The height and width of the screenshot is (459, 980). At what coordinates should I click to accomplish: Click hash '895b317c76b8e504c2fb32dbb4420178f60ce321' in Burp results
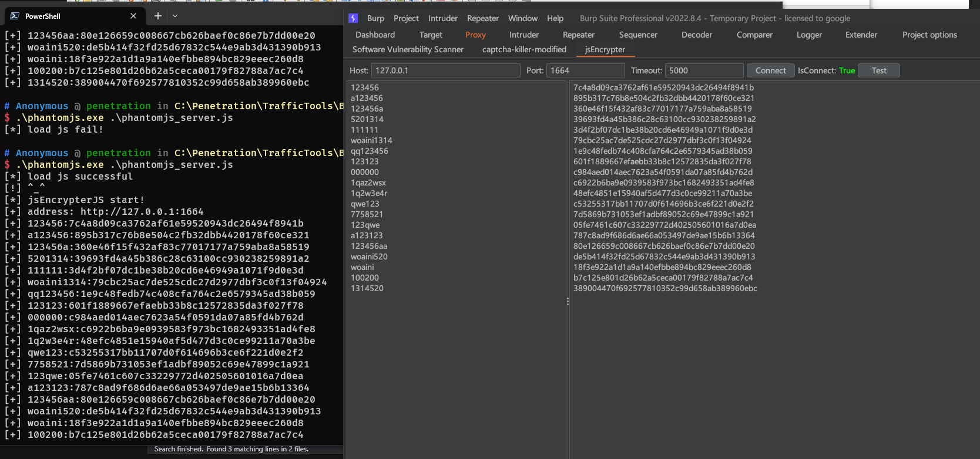click(664, 98)
